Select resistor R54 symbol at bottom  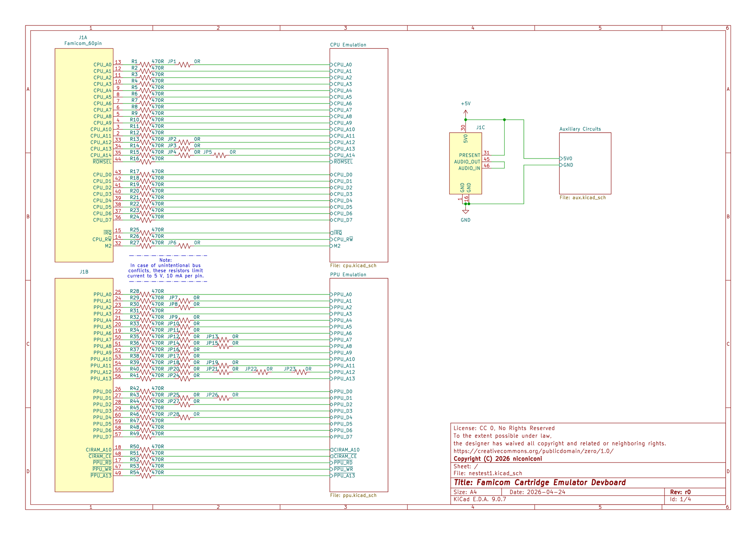146,476
